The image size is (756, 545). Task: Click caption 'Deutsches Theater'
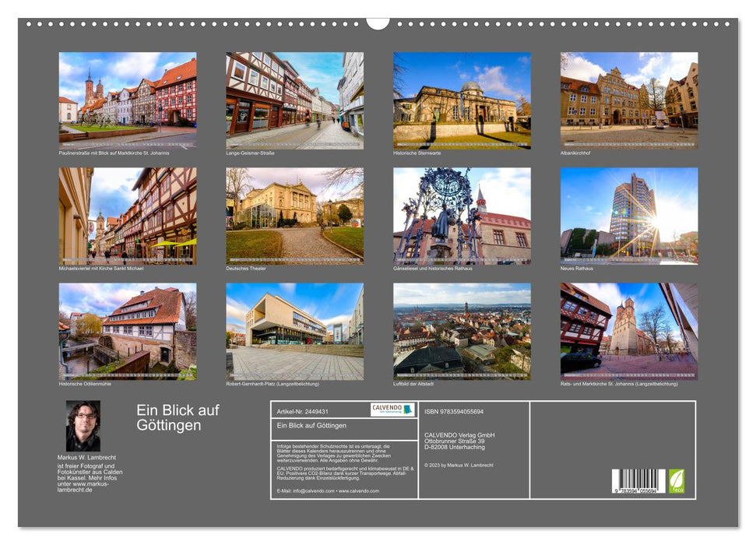click(x=246, y=268)
